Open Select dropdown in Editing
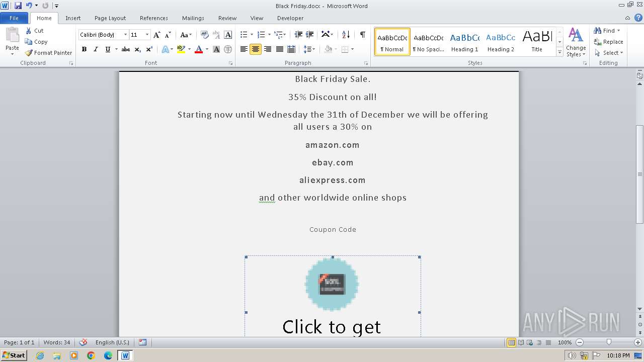 pos(608,53)
